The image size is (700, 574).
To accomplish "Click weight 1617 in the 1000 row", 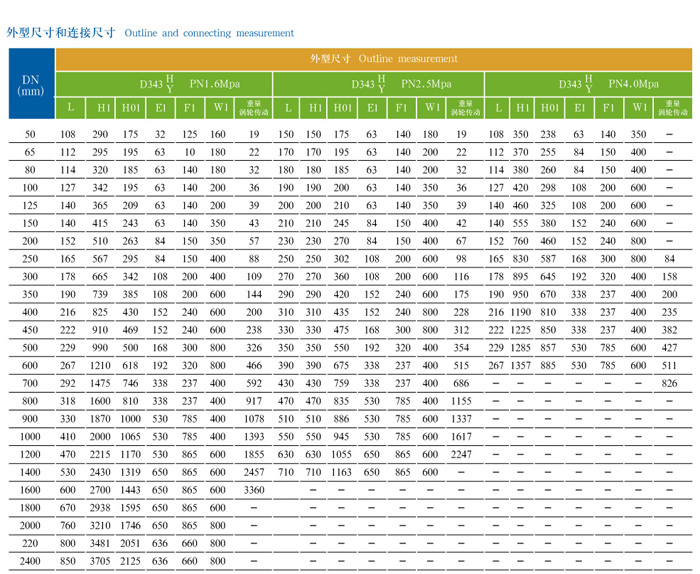I will (461, 436).
